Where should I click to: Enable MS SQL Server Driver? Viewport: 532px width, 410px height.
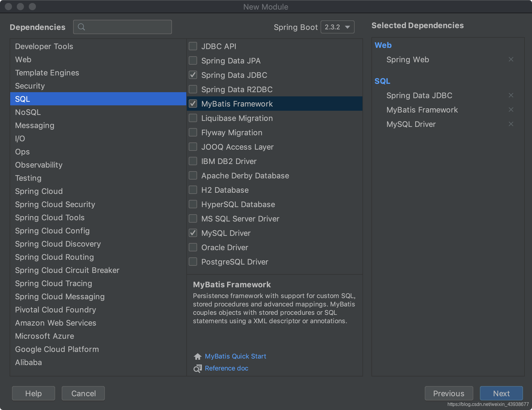193,218
